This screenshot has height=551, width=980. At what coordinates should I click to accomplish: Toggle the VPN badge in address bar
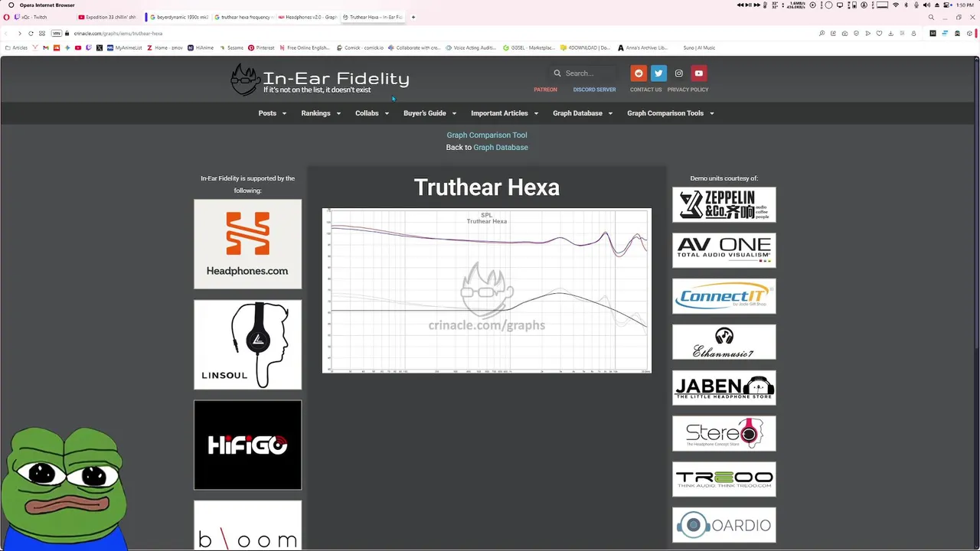tap(56, 34)
